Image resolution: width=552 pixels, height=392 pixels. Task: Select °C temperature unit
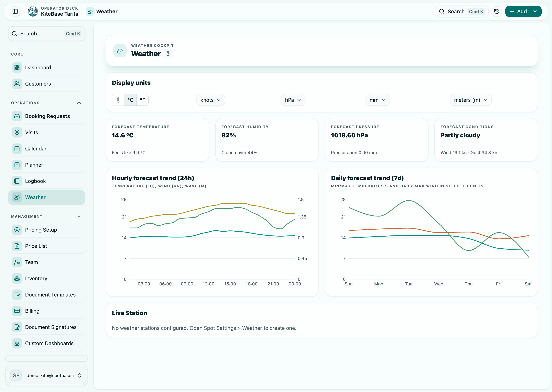click(x=130, y=100)
